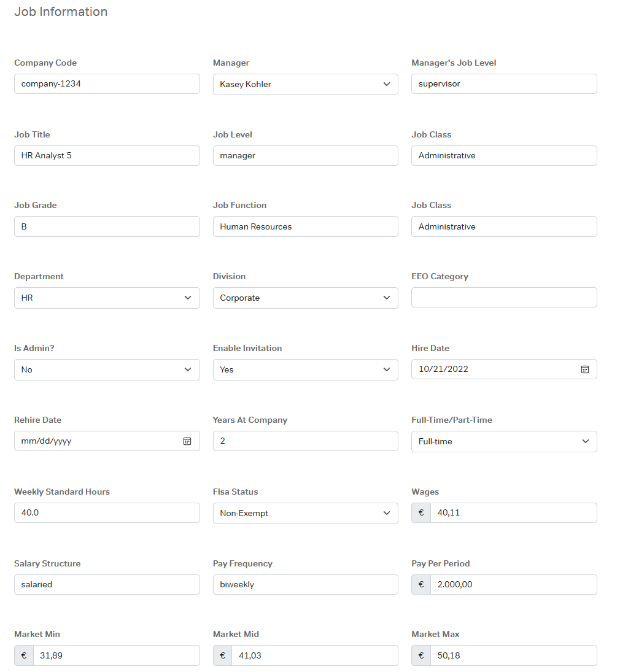Click the empty EEO Category field
620x672 pixels.
click(503, 298)
